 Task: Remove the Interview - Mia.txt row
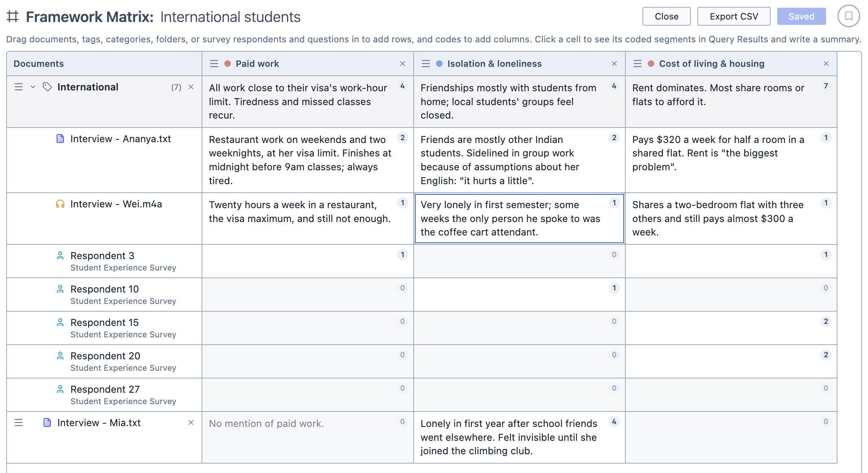pyautogui.click(x=191, y=422)
